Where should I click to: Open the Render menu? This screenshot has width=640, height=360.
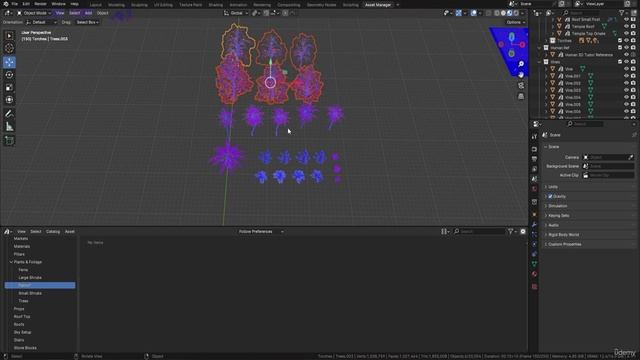(40, 4)
